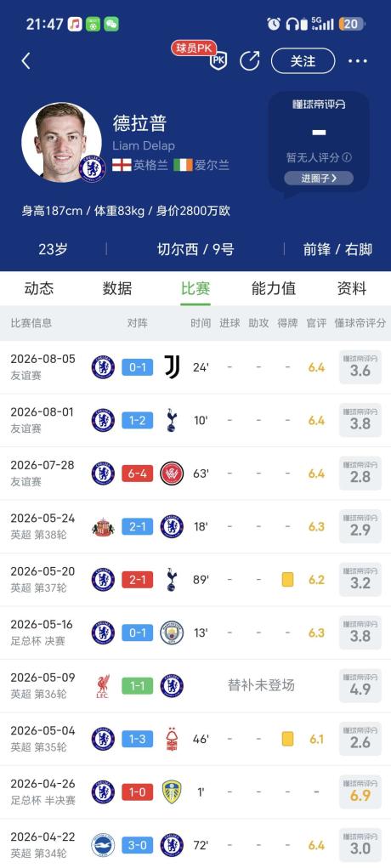Tap the yellow card in Tottenham 2-1 row

287,580
